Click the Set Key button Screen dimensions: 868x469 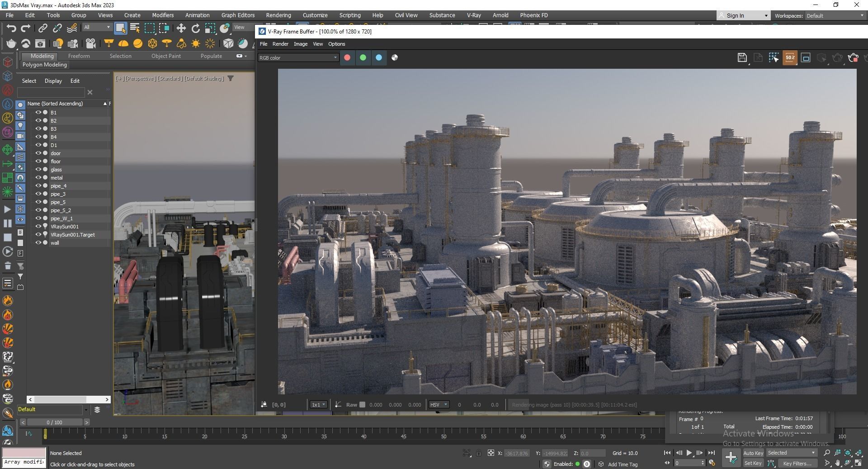[753, 463]
